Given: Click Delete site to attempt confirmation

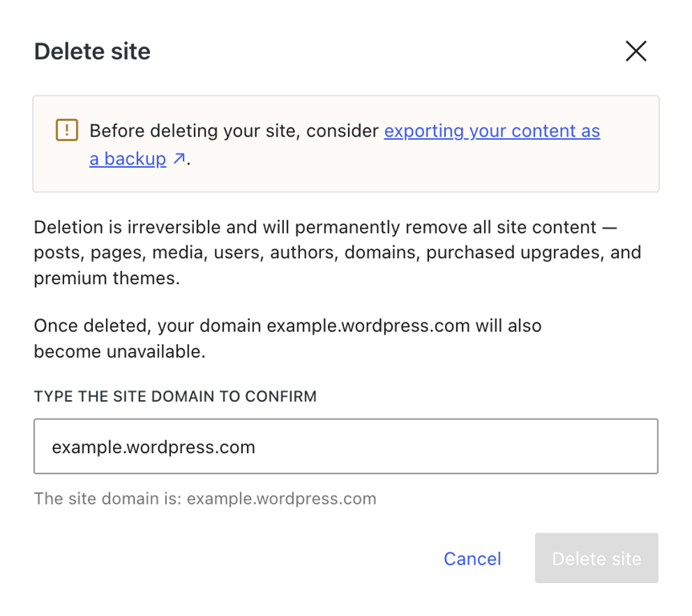Looking at the screenshot, I should 597,558.
